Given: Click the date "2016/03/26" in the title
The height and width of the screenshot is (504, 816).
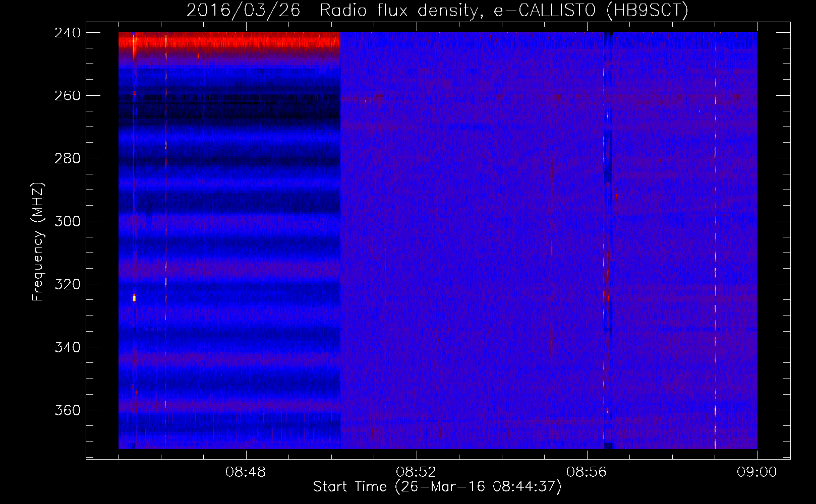Looking at the screenshot, I should (x=243, y=10).
